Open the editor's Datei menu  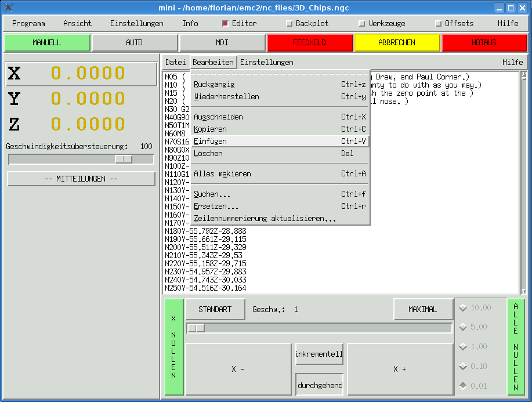point(175,62)
